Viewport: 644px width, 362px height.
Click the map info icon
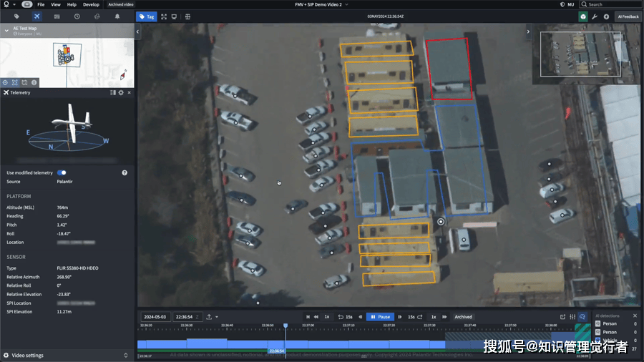(x=34, y=82)
